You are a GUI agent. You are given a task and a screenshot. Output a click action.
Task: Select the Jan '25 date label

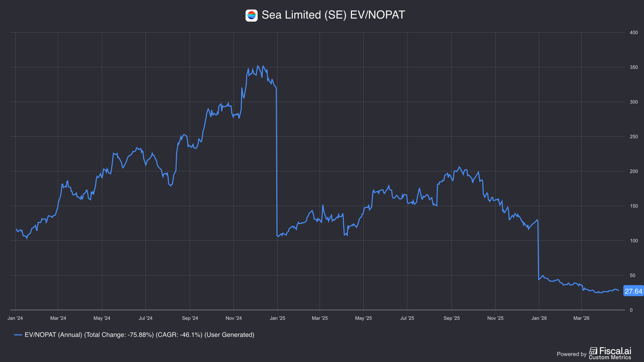coord(277,318)
